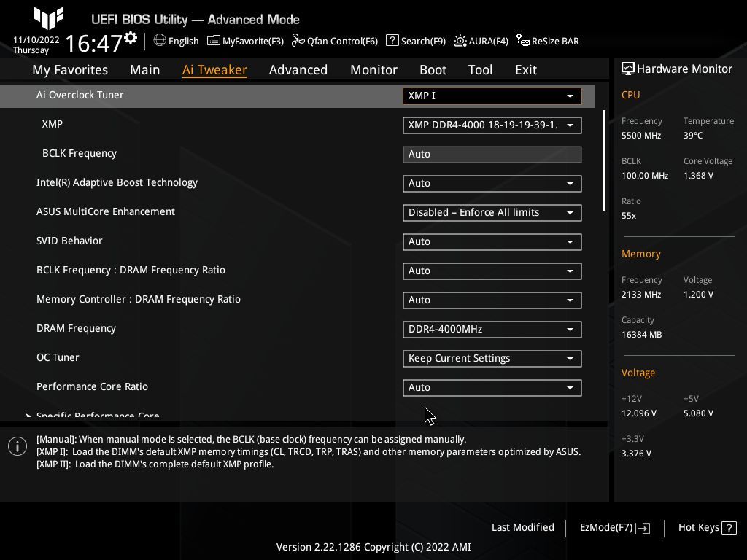
Task: Switch to the Main tab
Action: (145, 70)
